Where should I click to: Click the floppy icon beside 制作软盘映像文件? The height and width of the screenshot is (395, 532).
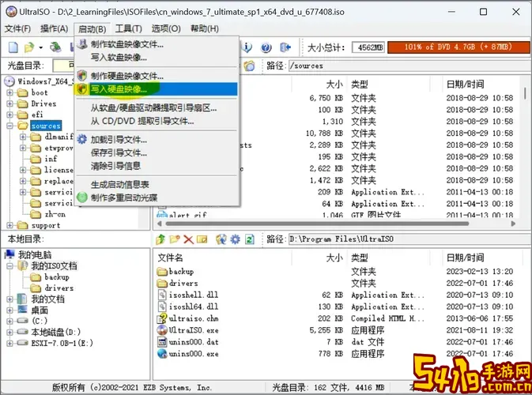[x=82, y=44]
